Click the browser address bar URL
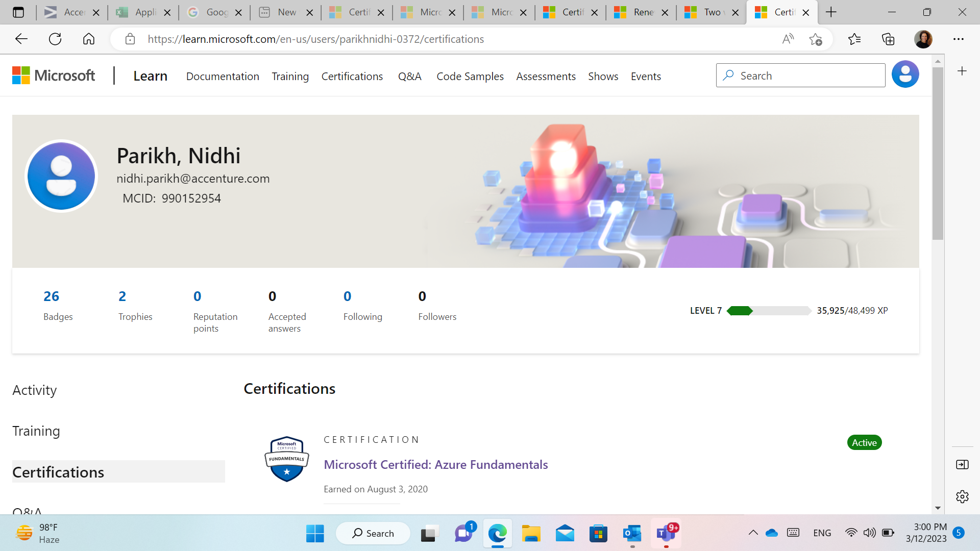The height and width of the screenshot is (551, 980). (x=315, y=39)
